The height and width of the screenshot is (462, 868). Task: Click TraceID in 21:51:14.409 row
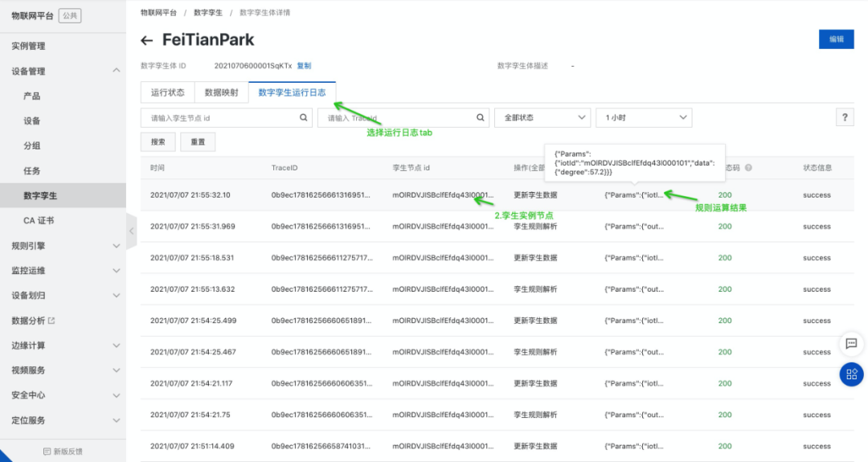pyautogui.click(x=321, y=446)
